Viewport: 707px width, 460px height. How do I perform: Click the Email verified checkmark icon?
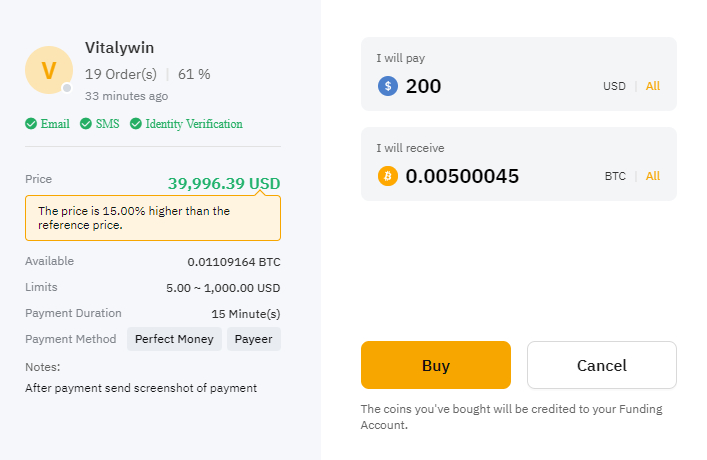pos(31,124)
